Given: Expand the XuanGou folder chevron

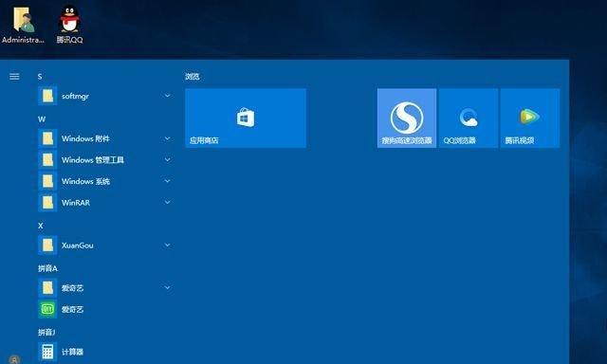Looking at the screenshot, I should click(168, 245).
